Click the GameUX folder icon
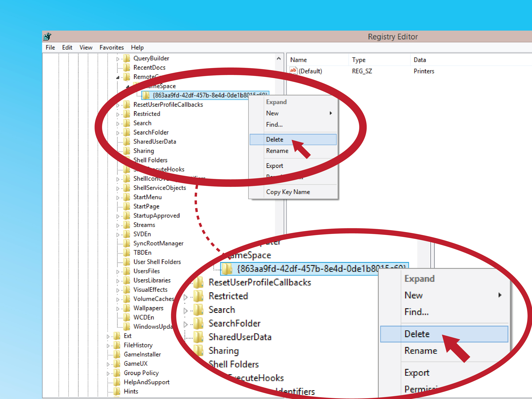532x399 pixels. pyautogui.click(x=117, y=363)
